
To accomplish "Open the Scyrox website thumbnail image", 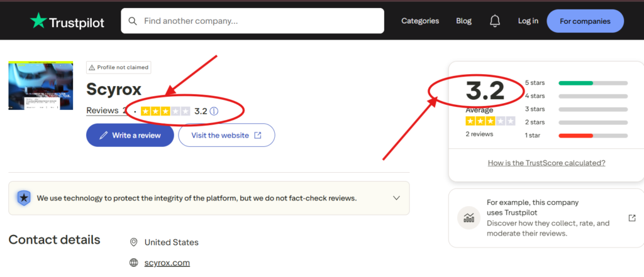I will (41, 85).
